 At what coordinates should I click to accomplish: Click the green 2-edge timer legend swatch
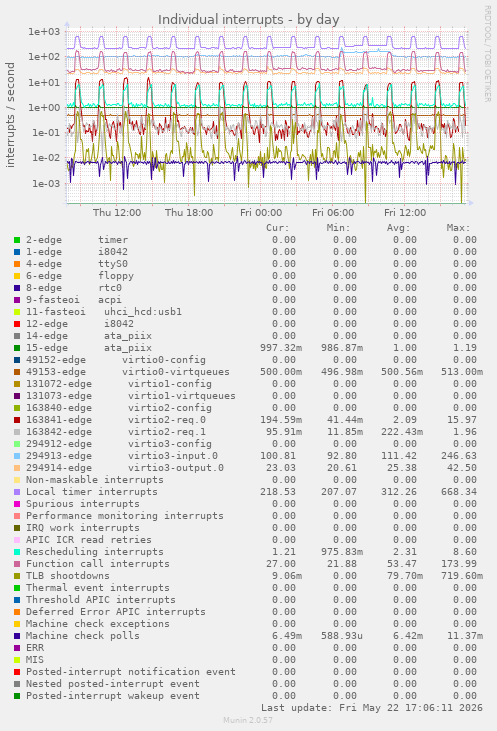point(17,240)
